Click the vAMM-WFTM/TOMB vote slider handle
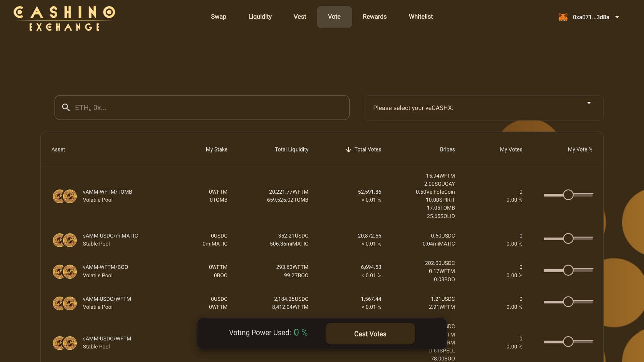 568,195
